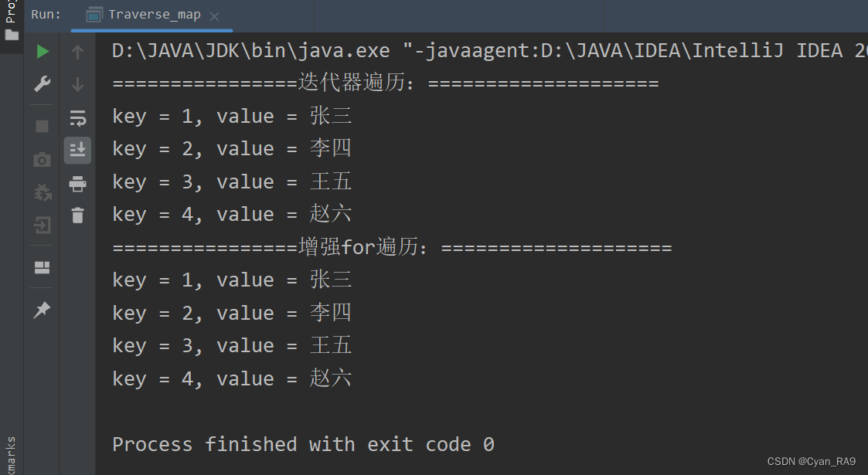Jump to previous occurrence with up arrow
This screenshot has height=475, width=868.
point(77,50)
